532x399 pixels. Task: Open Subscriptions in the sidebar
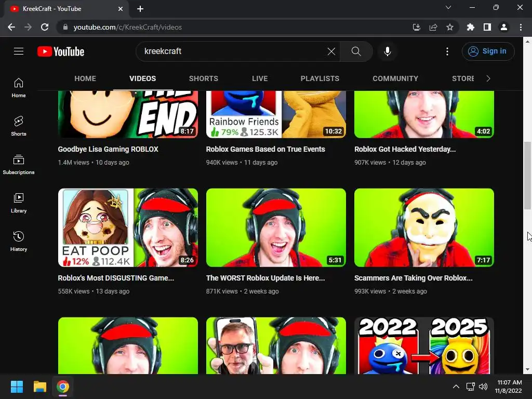point(19,165)
